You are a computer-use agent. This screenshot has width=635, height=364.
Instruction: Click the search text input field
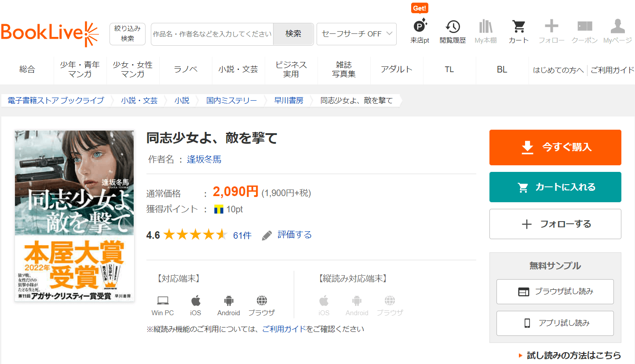[212, 34]
